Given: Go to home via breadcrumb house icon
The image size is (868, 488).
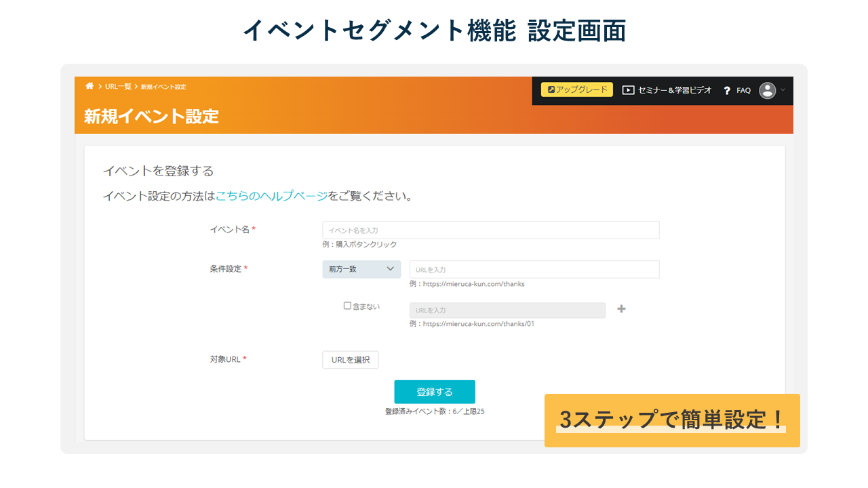Looking at the screenshot, I should click(x=90, y=86).
